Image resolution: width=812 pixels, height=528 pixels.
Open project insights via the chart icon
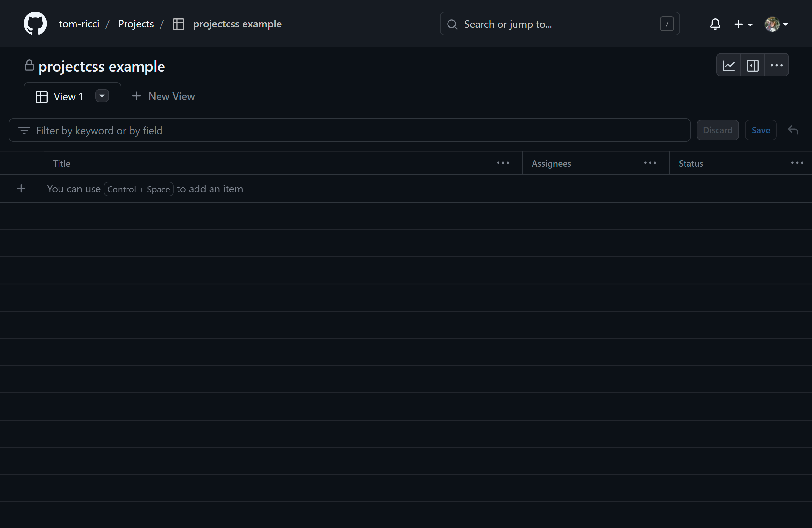(729, 65)
